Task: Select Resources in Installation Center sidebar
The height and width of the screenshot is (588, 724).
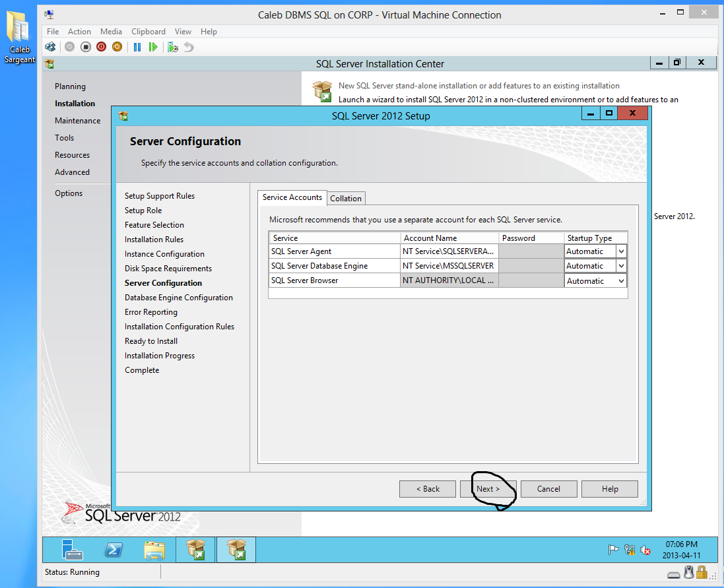Action: 72,155
